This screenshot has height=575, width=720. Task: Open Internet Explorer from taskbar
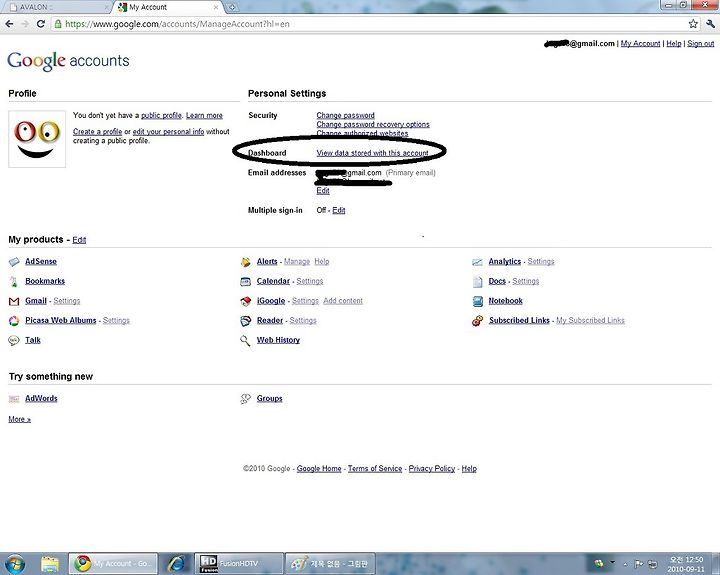tap(176, 564)
